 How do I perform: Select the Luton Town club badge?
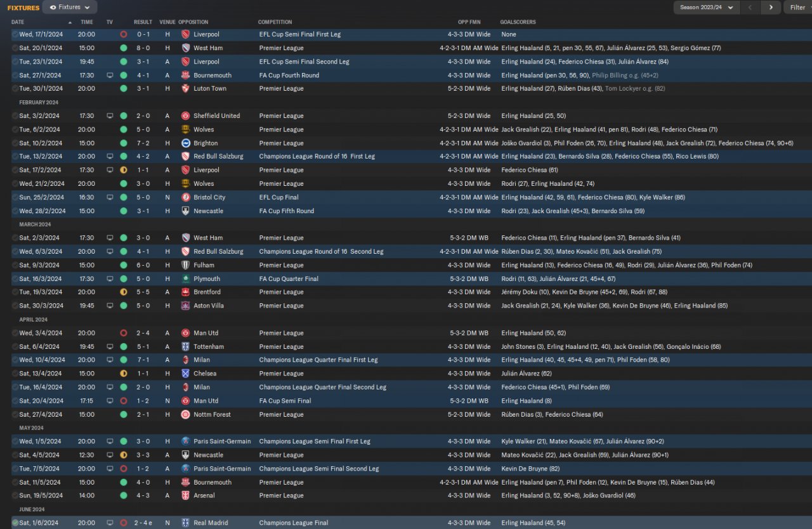tap(185, 89)
